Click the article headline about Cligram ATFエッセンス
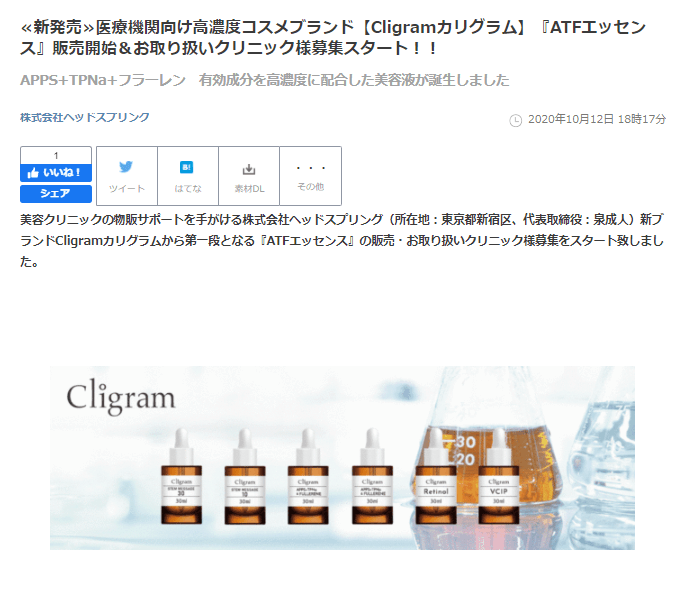 pyautogui.click(x=333, y=38)
